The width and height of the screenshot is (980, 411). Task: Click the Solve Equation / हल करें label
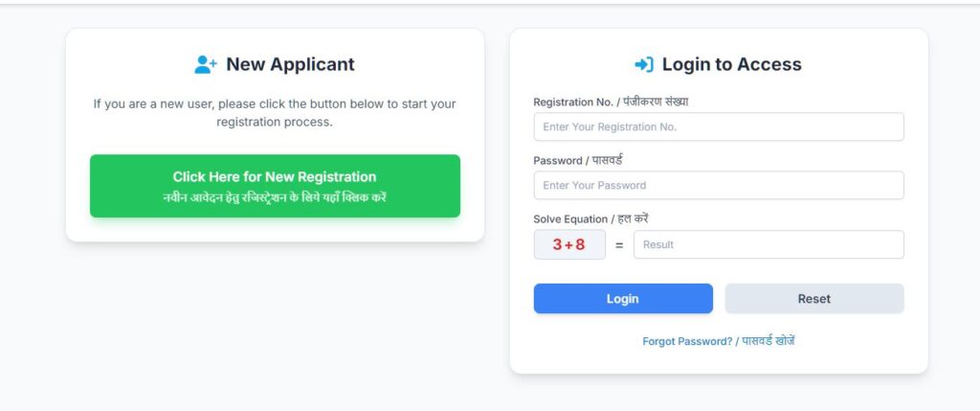[591, 219]
